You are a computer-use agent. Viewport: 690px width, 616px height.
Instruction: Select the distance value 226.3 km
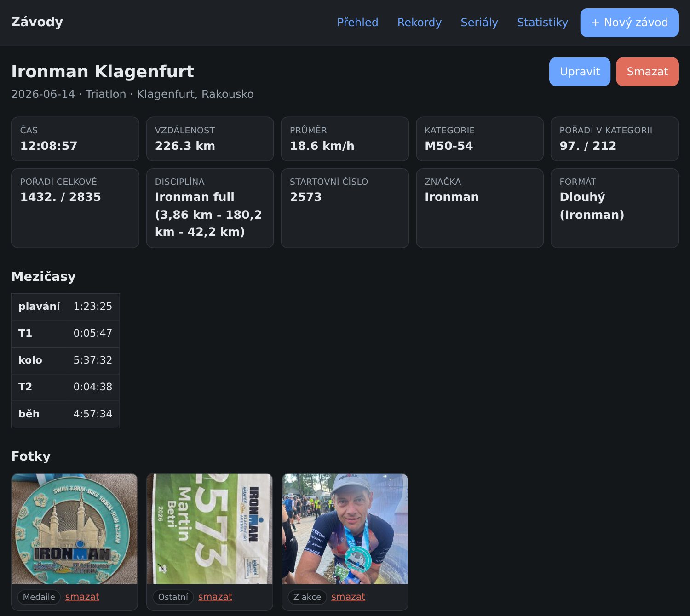(185, 146)
